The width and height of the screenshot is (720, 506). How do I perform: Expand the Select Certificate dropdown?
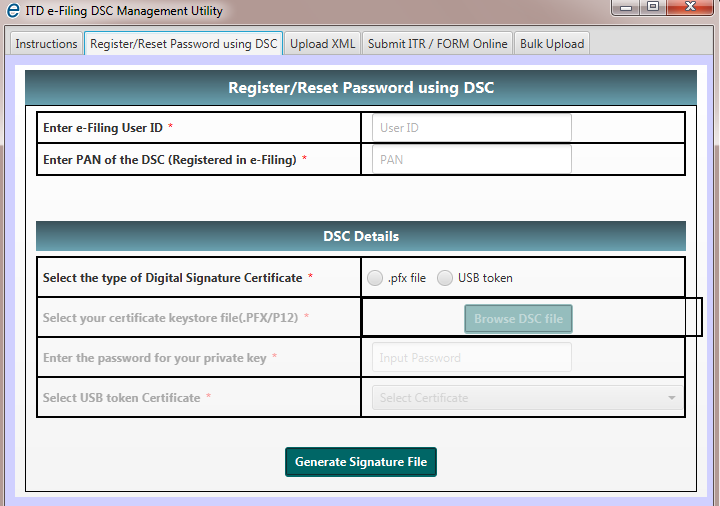[x=527, y=398]
